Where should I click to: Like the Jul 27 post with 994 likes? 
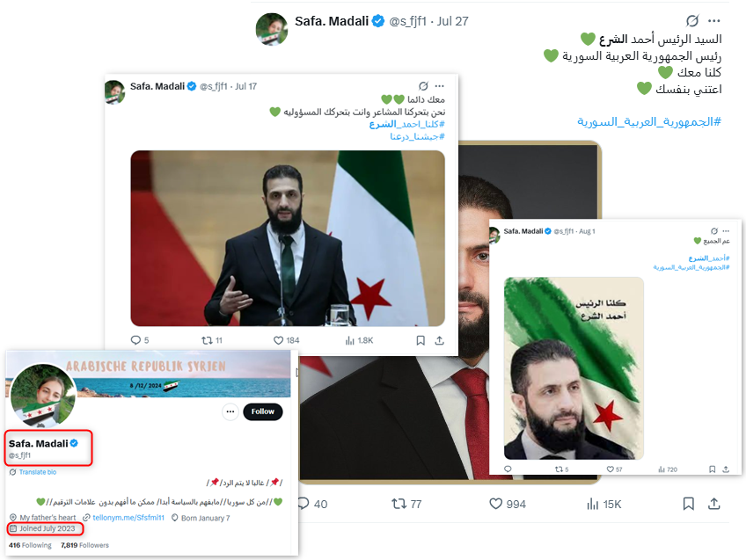point(508,504)
